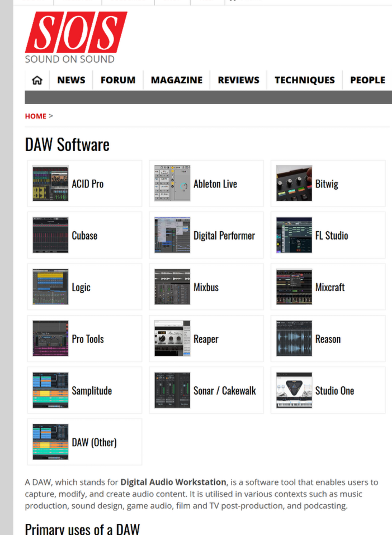Open the Digital Performer link

224,236
